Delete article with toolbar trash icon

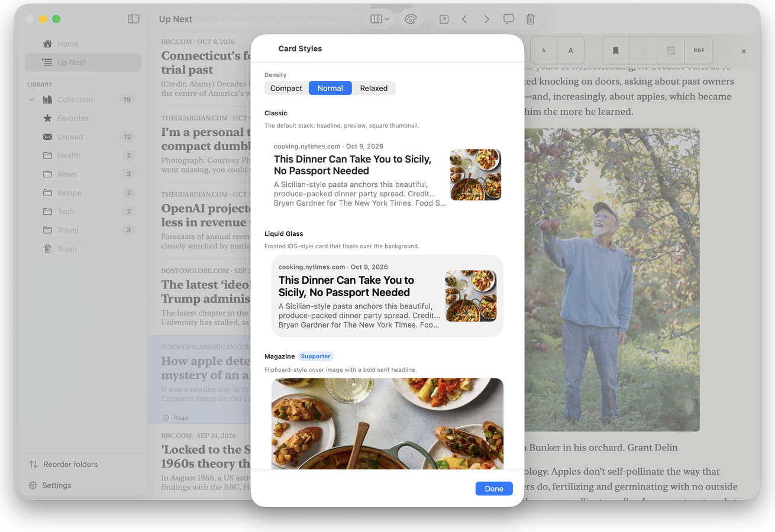coord(530,19)
